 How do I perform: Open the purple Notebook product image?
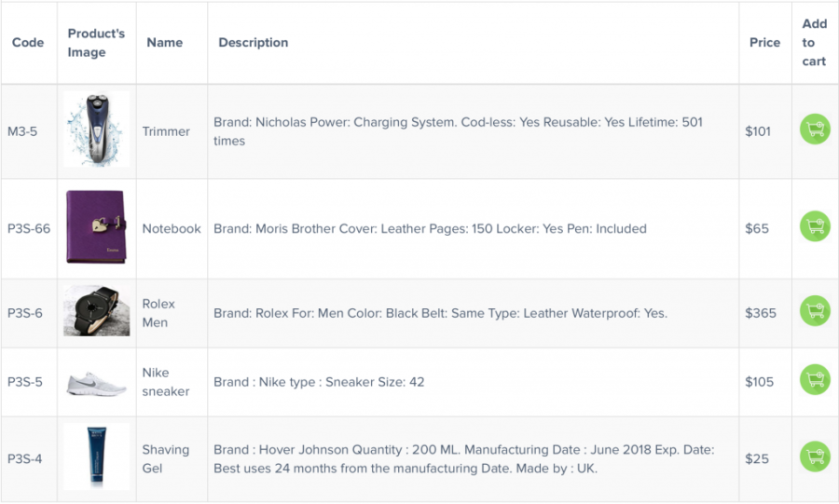point(96,227)
